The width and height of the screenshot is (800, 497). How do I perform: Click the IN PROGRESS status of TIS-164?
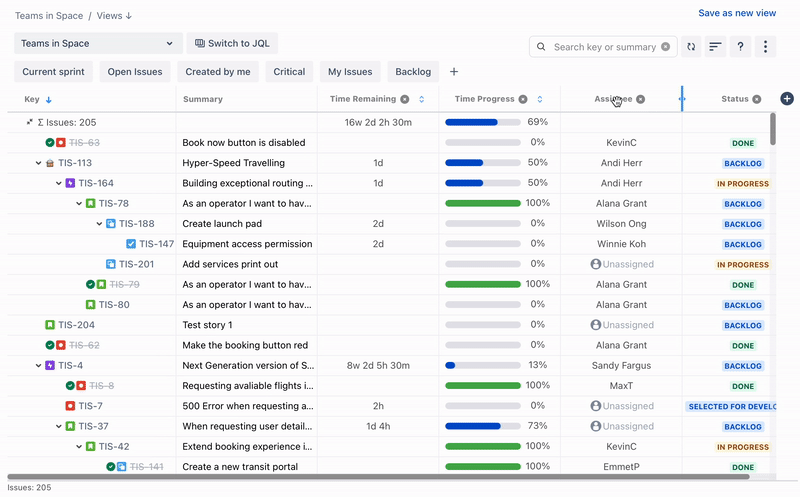point(742,184)
